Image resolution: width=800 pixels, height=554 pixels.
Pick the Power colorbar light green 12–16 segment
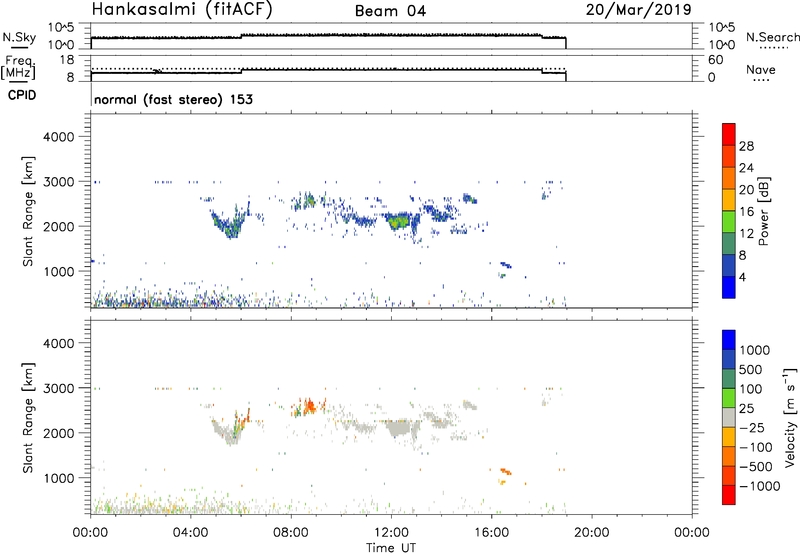click(729, 221)
